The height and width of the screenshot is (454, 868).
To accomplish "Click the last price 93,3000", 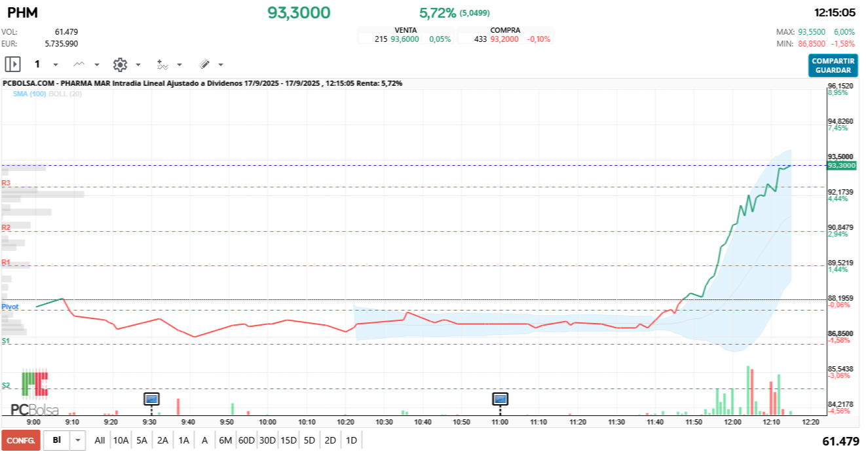I will coord(299,12).
